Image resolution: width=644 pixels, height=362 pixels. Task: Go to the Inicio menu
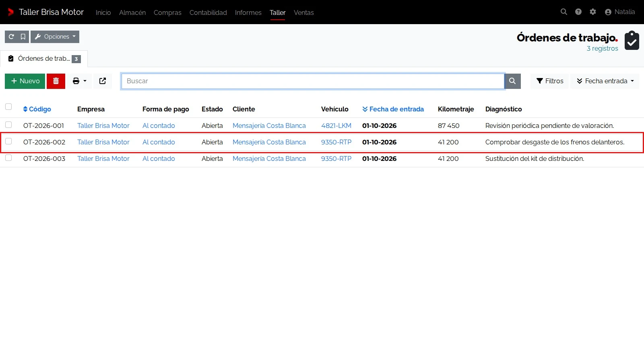coord(103,12)
